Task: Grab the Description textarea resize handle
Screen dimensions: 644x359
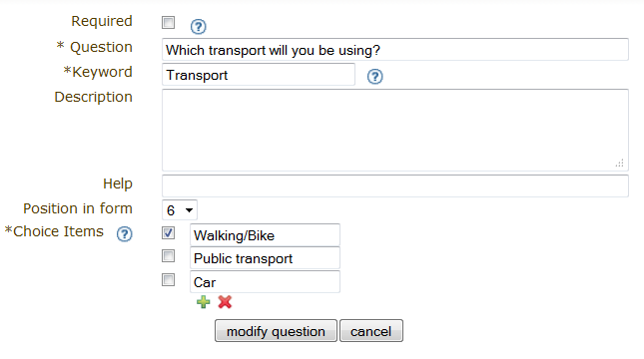Action: pyautogui.click(x=619, y=164)
